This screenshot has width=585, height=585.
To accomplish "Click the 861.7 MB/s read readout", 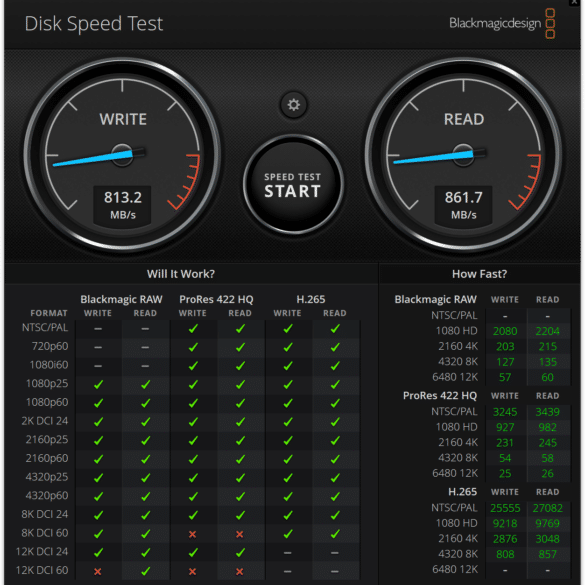I will [x=463, y=205].
